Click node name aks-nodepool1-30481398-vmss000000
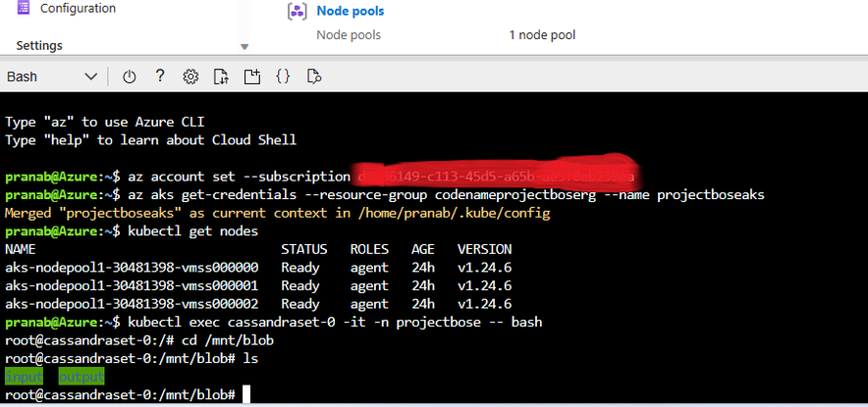The width and height of the screenshot is (868, 407). coord(132,268)
